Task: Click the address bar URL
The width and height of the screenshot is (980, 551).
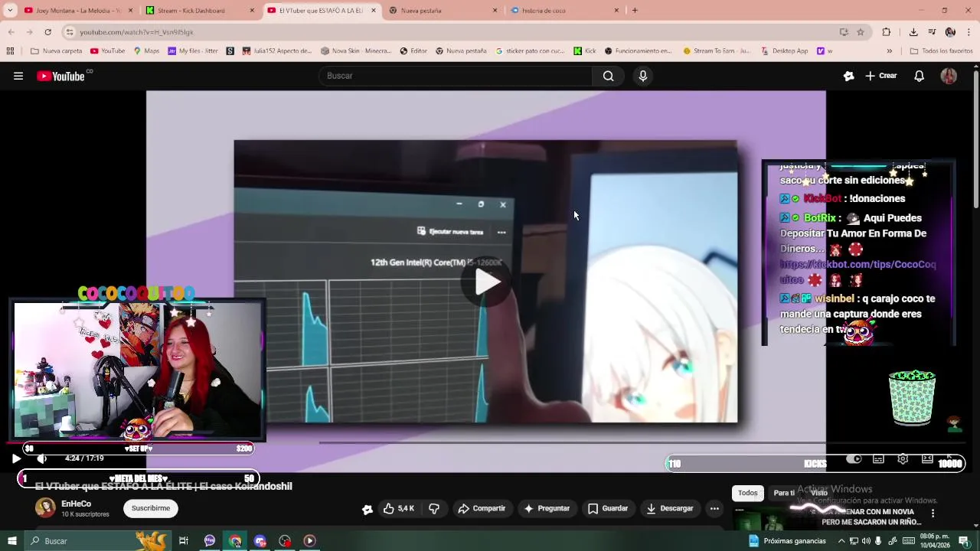Action: tap(136, 32)
